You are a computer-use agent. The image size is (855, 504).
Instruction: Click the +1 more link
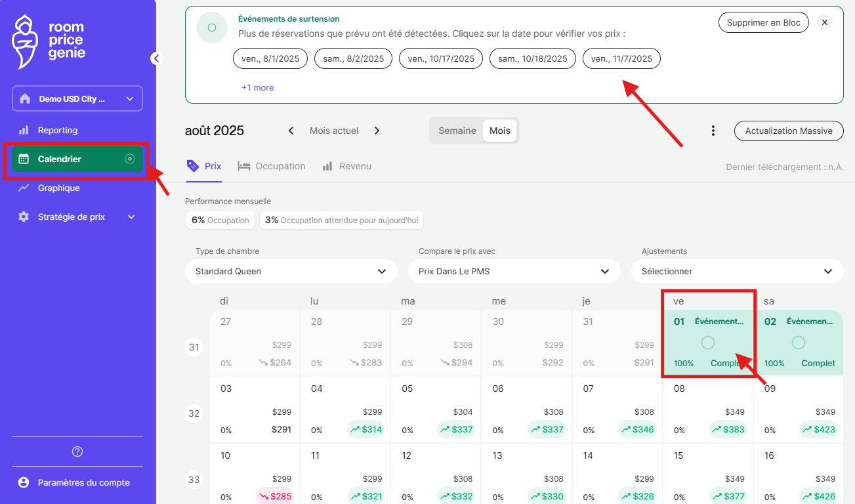click(258, 87)
